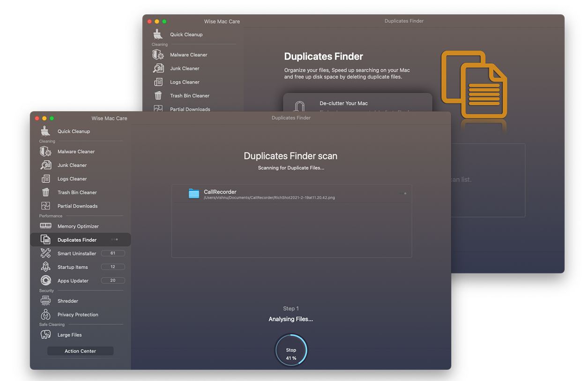This screenshot has width=588, height=381.
Task: Click the Privacy Protection icon
Action: [x=45, y=315]
